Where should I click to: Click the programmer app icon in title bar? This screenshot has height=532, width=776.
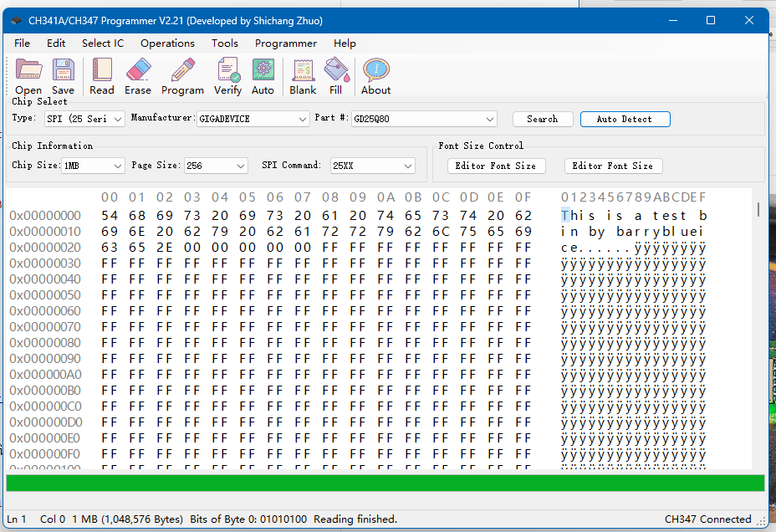pyautogui.click(x=17, y=21)
